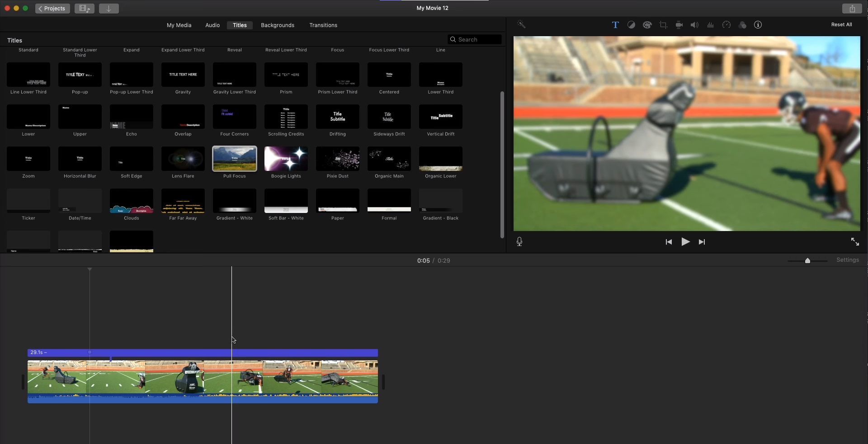Open the Clip Filter and Audio Effects icon

point(742,25)
